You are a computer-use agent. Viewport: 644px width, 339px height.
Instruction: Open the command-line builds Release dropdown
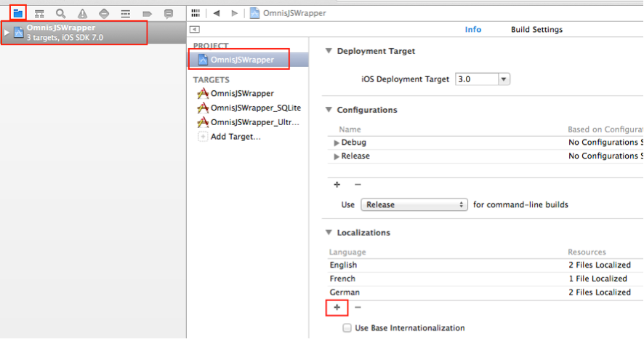click(414, 204)
